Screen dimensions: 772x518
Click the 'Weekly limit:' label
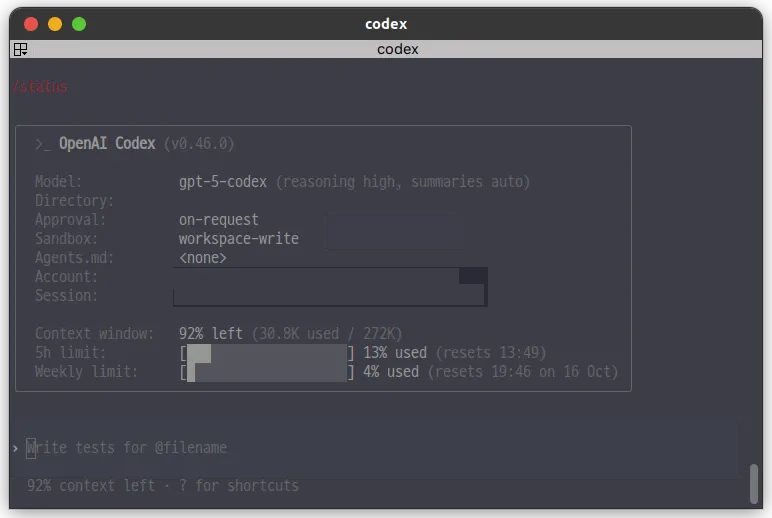click(x=86, y=372)
